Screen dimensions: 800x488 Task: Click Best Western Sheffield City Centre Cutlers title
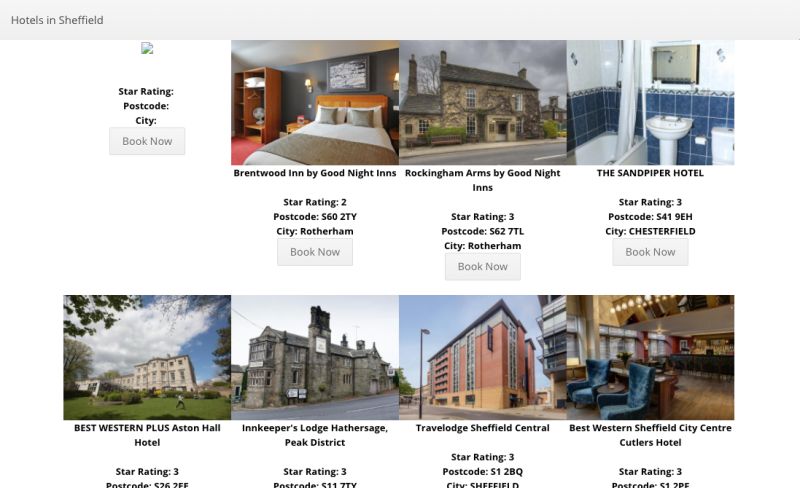[x=650, y=435]
